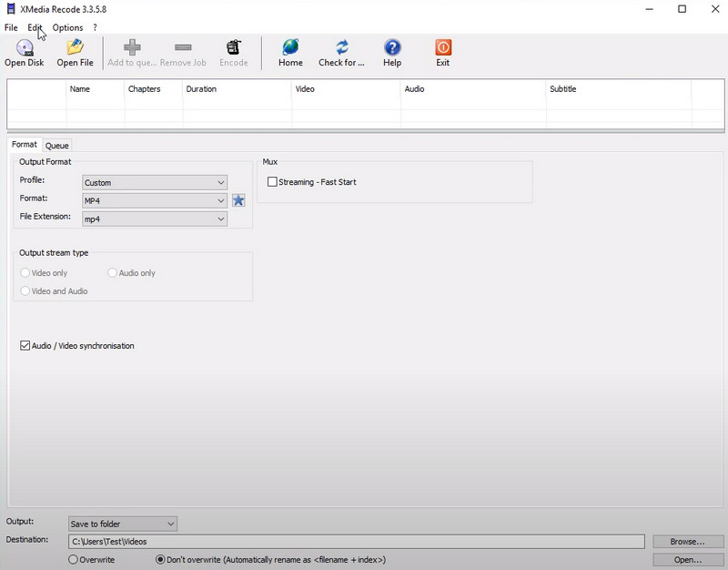Click the Open... button

coord(688,560)
